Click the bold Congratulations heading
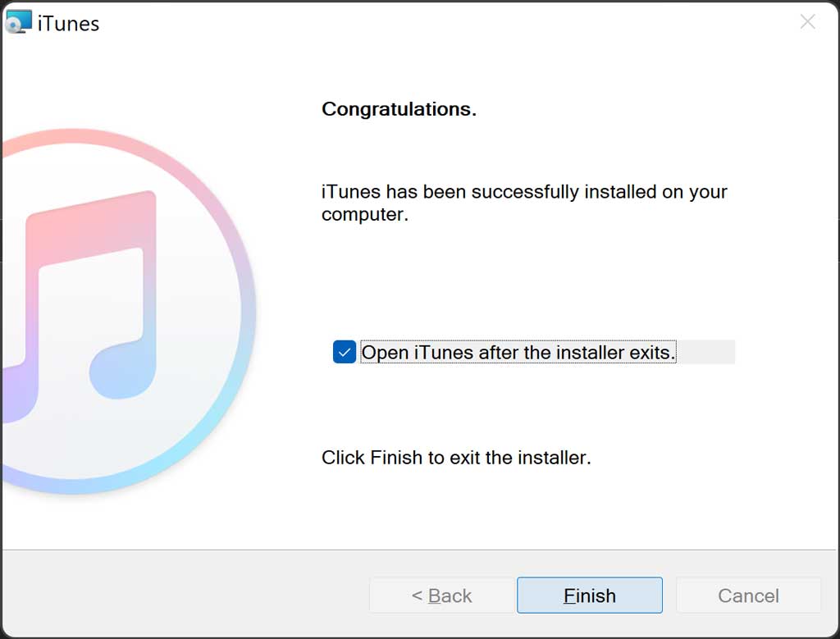840x639 pixels. point(399,109)
